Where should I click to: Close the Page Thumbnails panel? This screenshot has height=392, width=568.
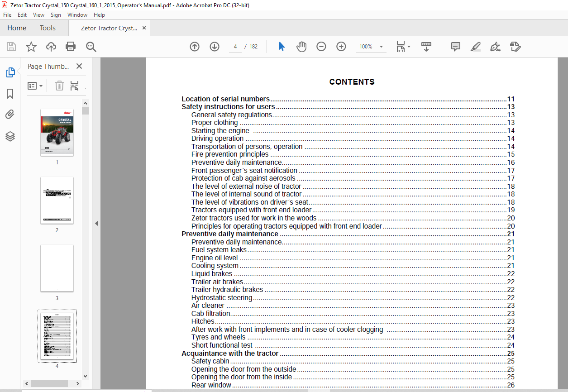click(x=79, y=66)
